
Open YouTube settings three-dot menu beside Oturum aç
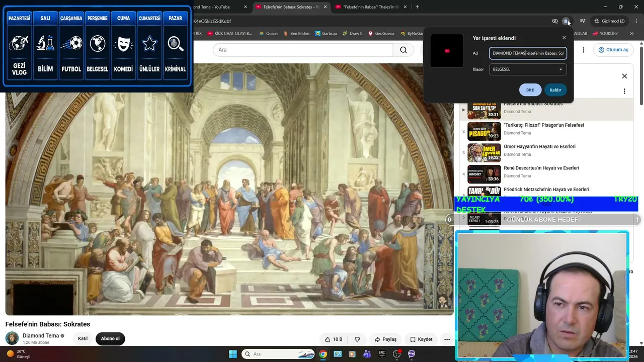pyautogui.click(x=584, y=50)
